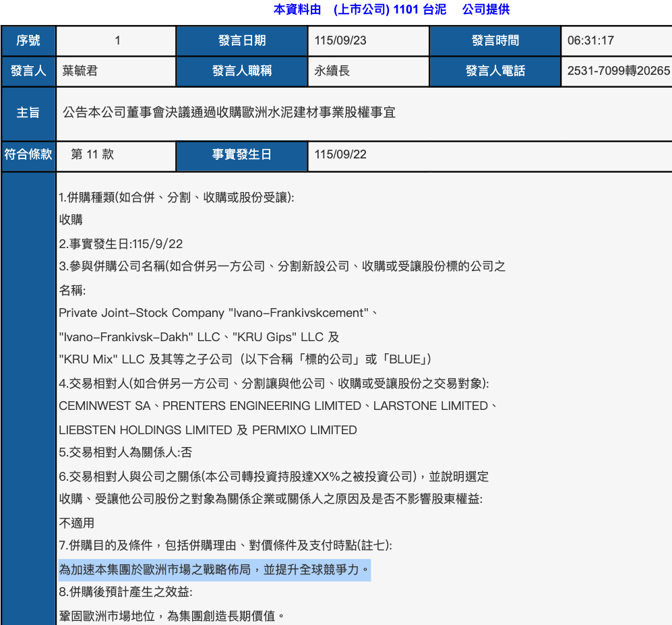The width and height of the screenshot is (672, 625).
Task: Click the '發言人電話' header cell
Action: click(x=495, y=71)
